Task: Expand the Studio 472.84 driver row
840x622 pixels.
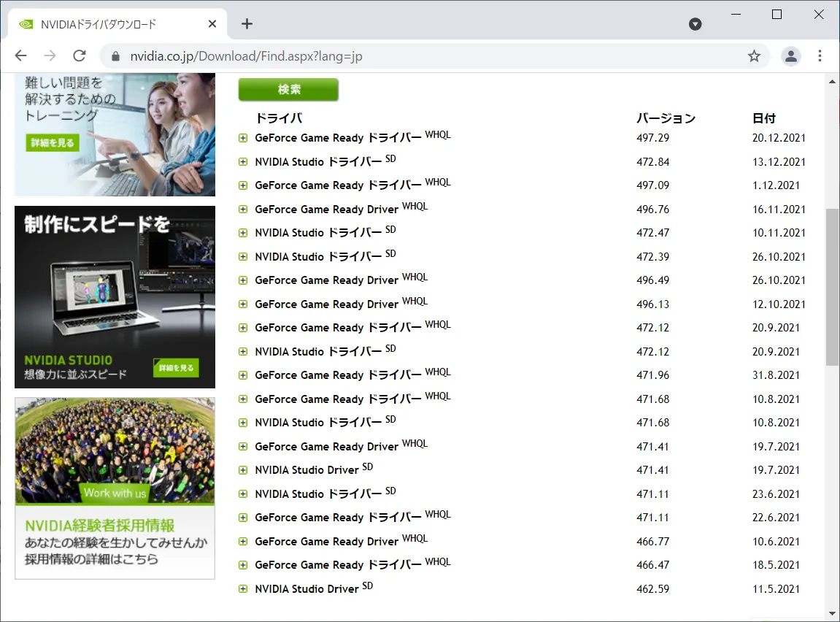Action: (x=243, y=162)
